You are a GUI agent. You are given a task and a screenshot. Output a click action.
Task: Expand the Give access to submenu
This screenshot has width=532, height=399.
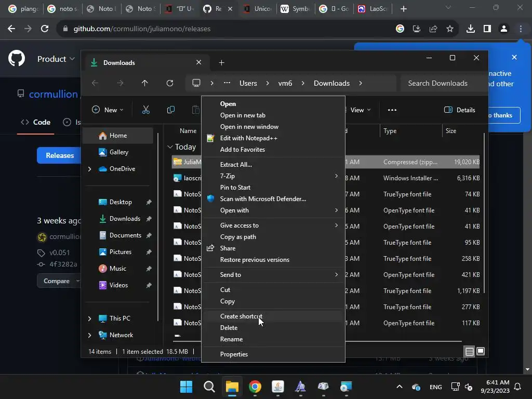click(273, 225)
